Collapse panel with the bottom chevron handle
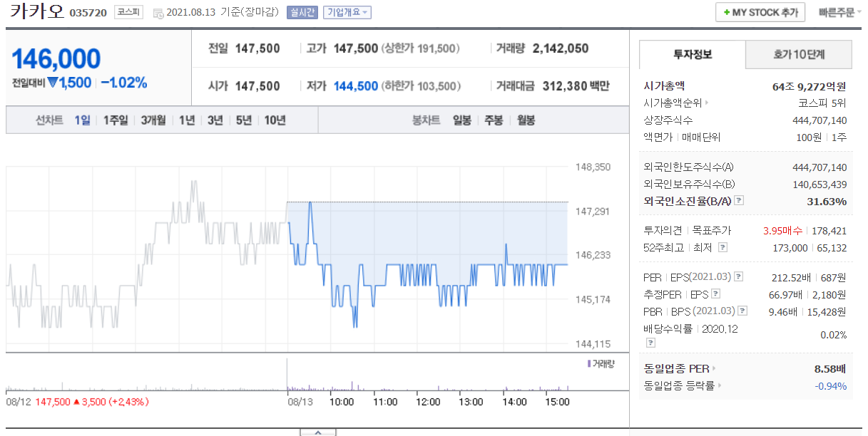This screenshot has height=436, width=868. click(x=317, y=432)
